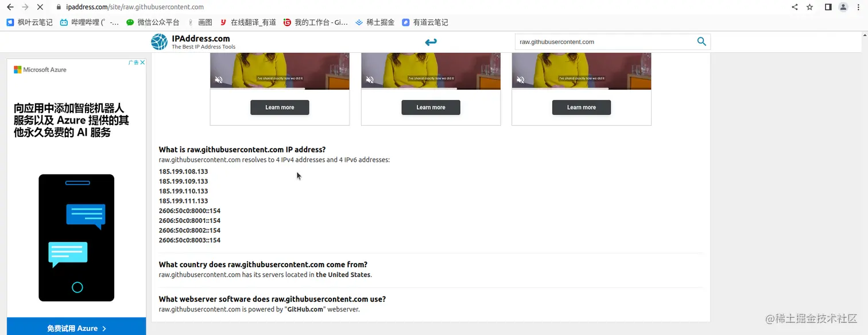Click the IPAddress.com site title
This screenshot has width=868, height=335.
pyautogui.click(x=200, y=38)
